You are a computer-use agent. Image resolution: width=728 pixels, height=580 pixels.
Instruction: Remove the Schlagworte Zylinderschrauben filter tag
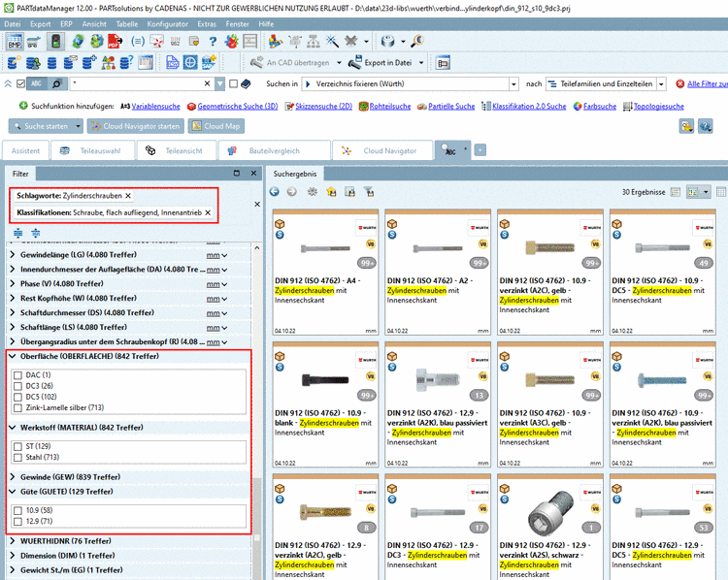point(128,196)
